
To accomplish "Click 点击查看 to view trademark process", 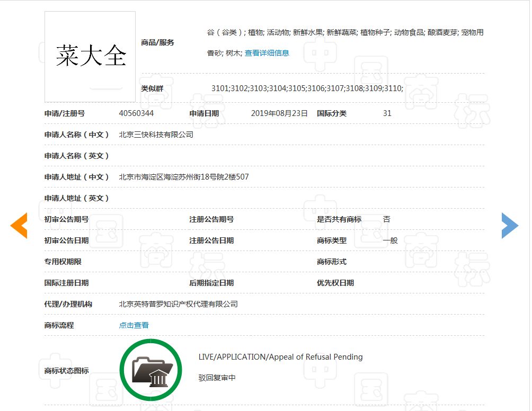I will 134,325.
